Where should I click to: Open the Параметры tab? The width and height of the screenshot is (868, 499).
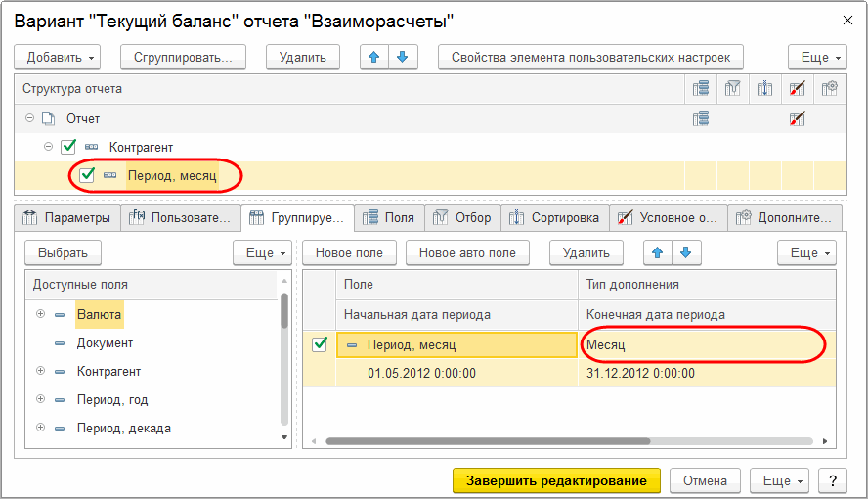point(67,217)
